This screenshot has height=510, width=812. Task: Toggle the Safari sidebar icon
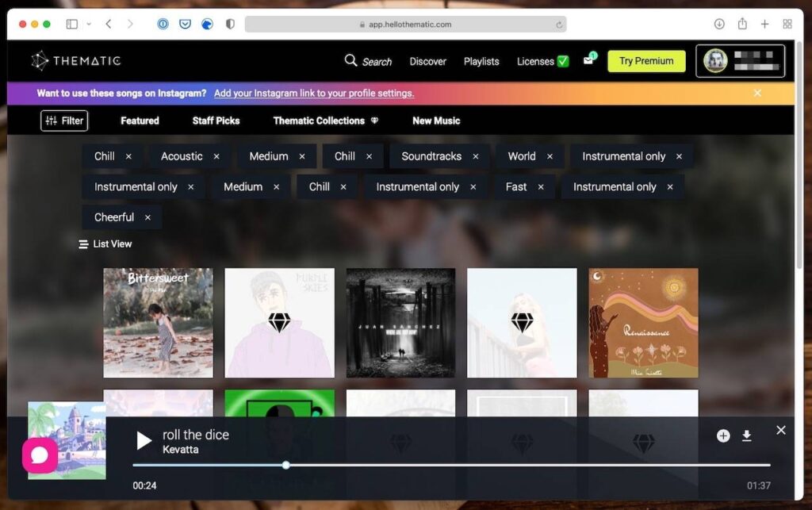72,24
